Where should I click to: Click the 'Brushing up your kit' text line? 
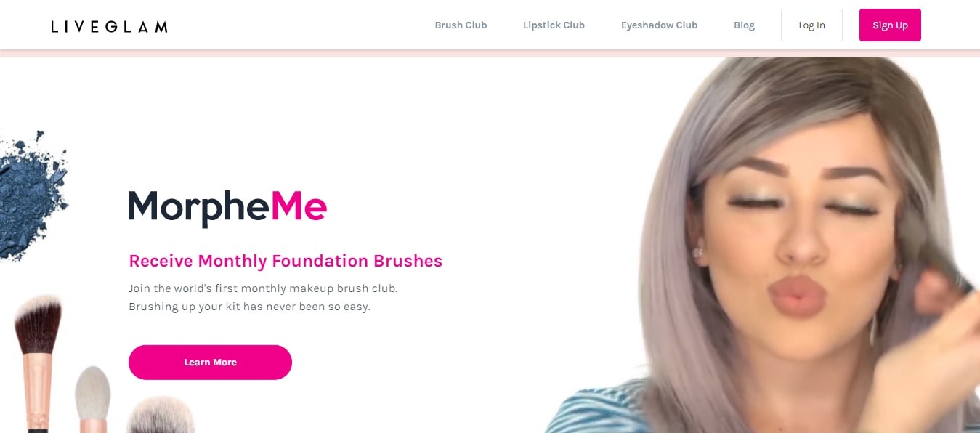[x=249, y=307]
